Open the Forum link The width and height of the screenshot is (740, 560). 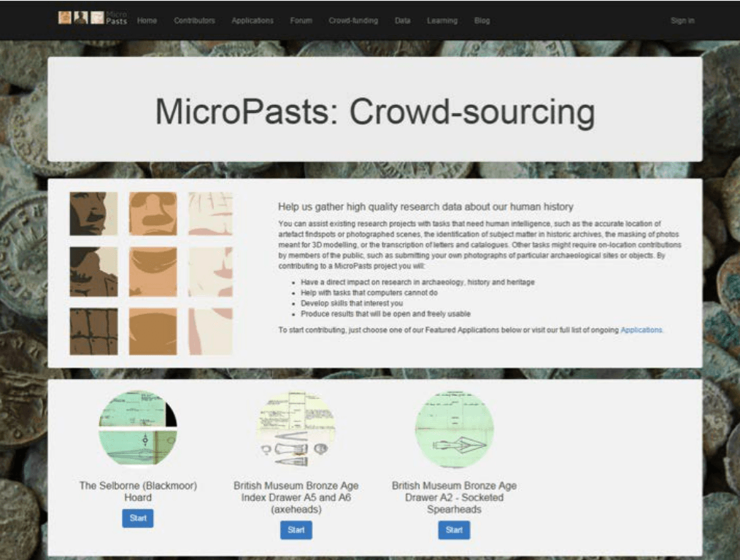coord(301,20)
